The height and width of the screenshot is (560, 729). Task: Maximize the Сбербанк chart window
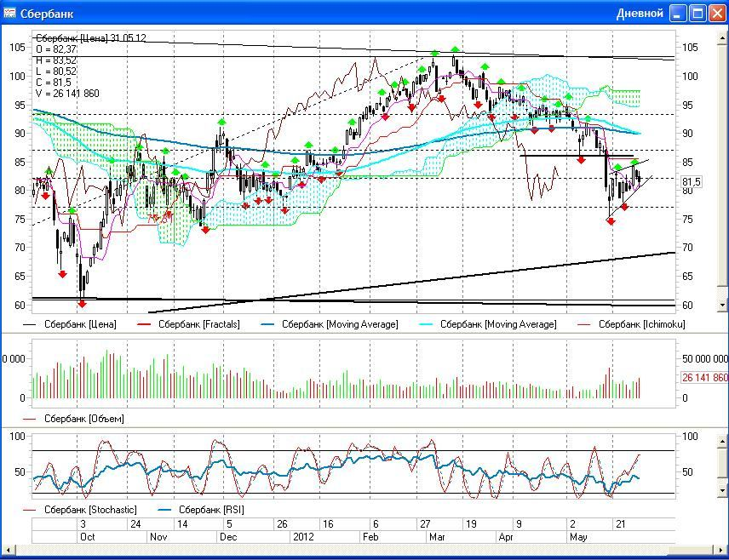click(697, 14)
